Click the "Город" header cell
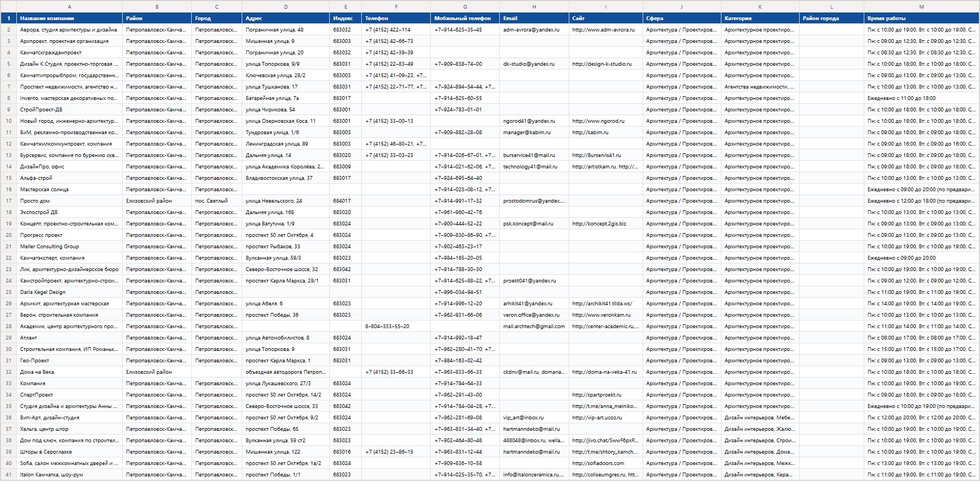Screen dimensions: 980x490 coord(217,18)
